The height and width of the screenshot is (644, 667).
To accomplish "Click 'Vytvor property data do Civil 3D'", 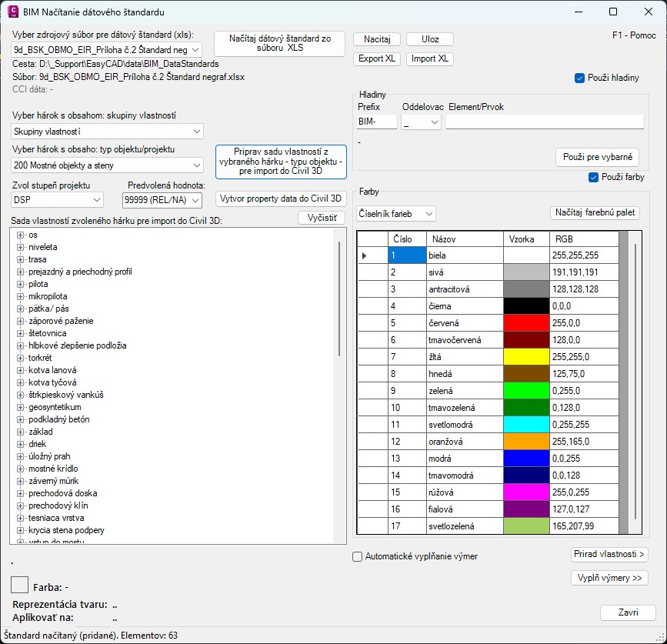I will [281, 198].
